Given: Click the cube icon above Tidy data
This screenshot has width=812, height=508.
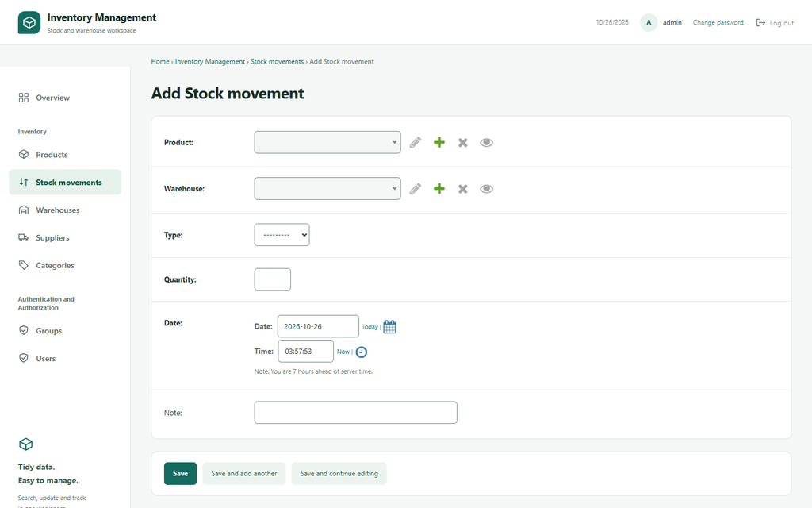Looking at the screenshot, I should [26, 444].
